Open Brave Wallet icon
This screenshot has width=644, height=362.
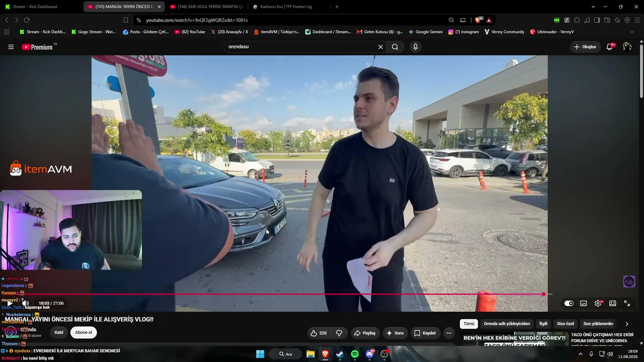pyautogui.click(x=607, y=20)
